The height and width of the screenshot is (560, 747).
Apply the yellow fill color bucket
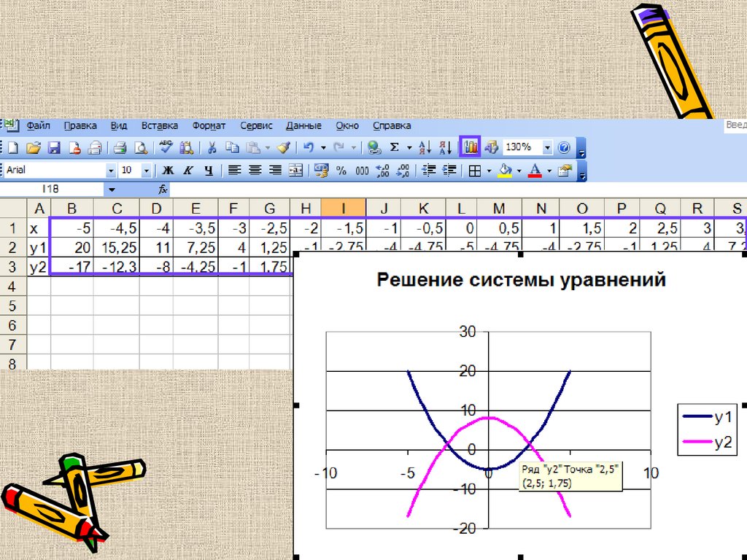tap(505, 171)
